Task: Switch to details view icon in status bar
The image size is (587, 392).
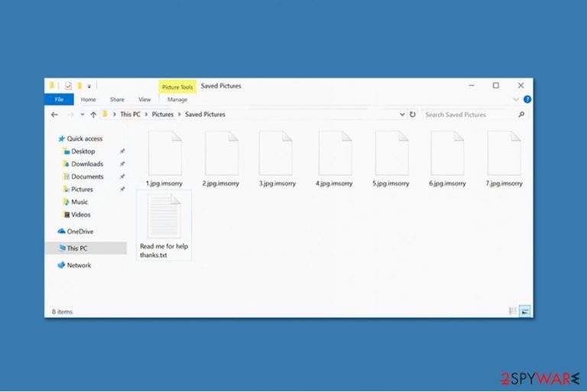Action: click(513, 311)
